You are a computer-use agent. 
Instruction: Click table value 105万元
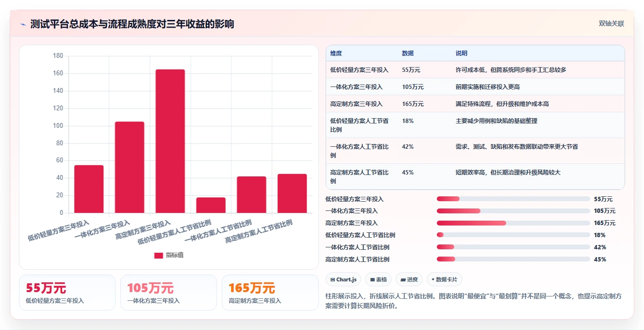point(413,87)
